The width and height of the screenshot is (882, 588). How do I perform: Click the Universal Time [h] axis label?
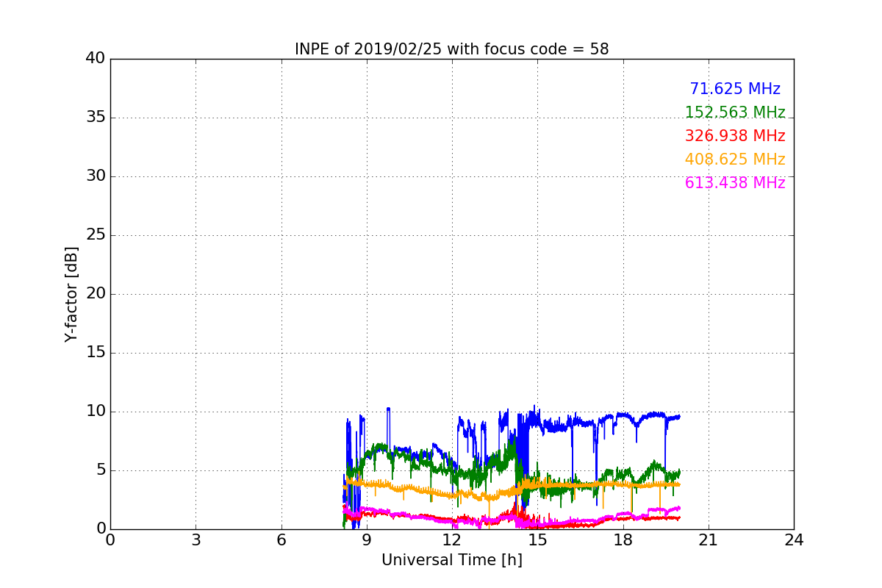click(451, 560)
